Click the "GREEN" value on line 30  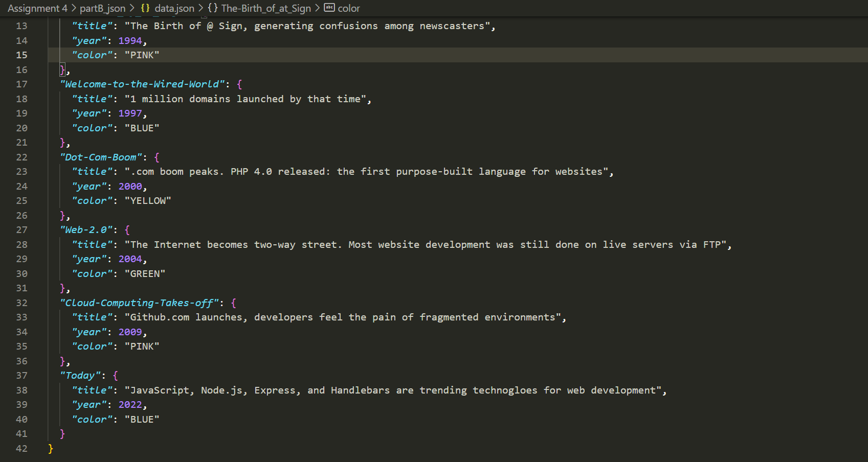pos(145,273)
